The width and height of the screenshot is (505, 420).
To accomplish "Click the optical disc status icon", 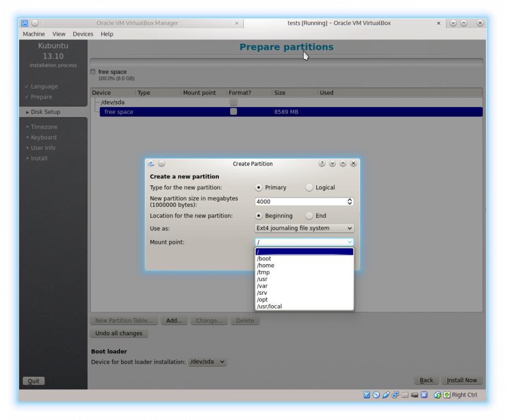I will (377, 395).
